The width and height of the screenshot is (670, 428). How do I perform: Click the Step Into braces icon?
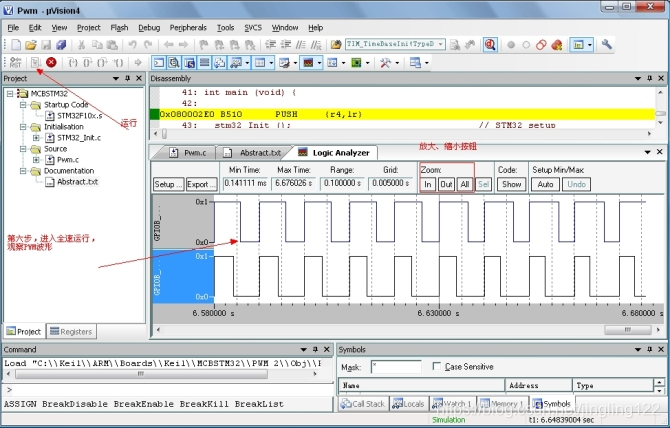point(73,63)
